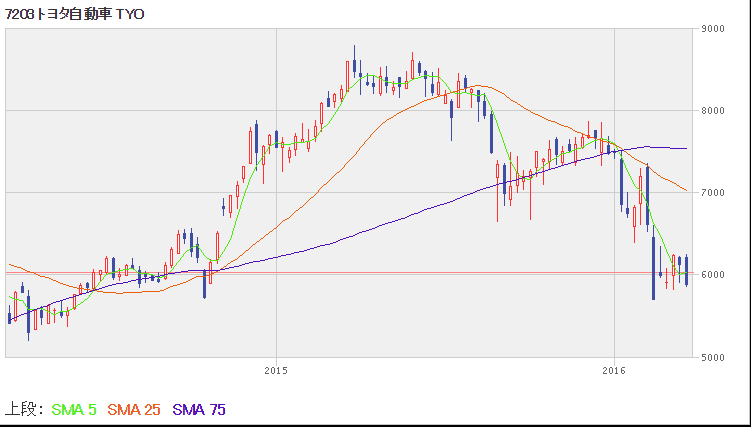Screen dimensions: 751x429
Task: Click the red horizontal price line near 6000
Action: click(x=400, y=272)
